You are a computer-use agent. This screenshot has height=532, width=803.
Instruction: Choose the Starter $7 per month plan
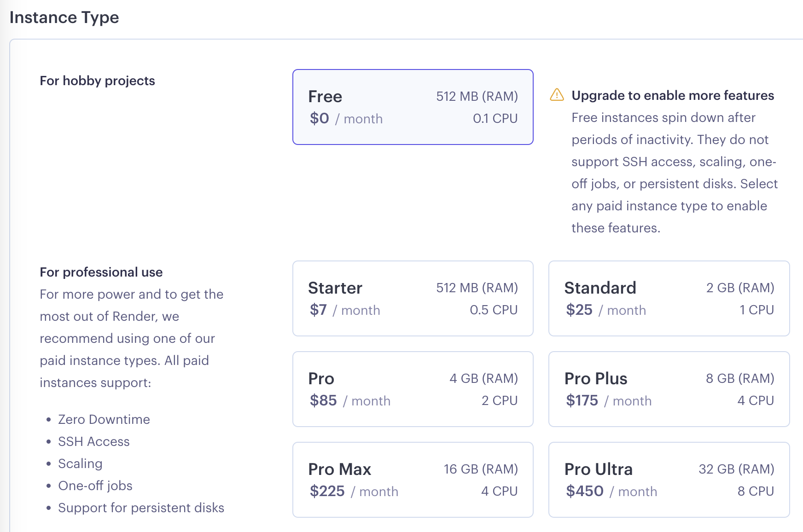pyautogui.click(x=413, y=299)
